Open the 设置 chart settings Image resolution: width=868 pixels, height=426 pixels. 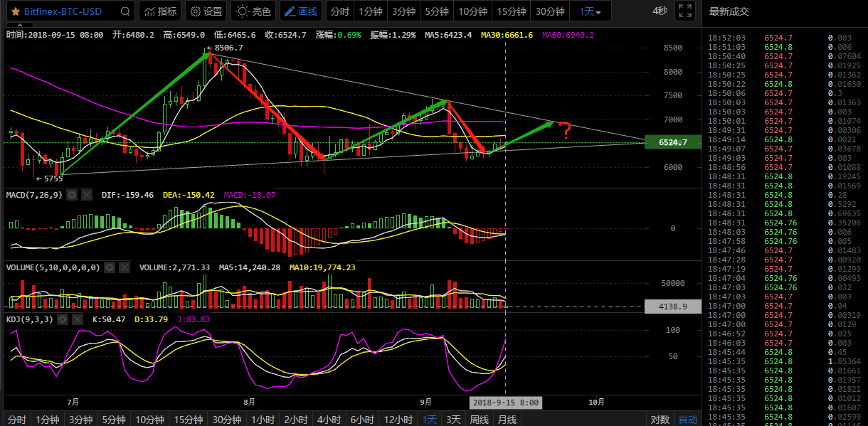206,12
